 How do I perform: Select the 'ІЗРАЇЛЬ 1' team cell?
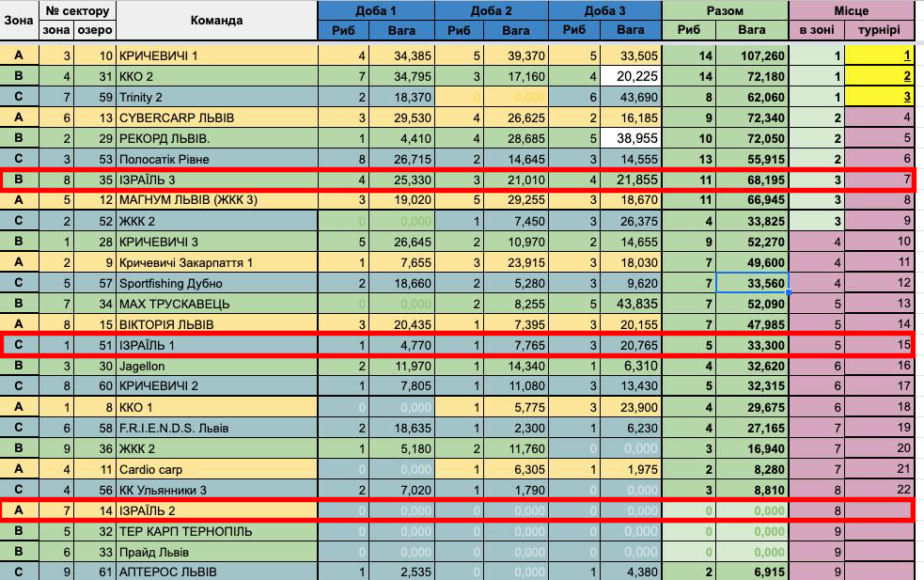(x=217, y=345)
